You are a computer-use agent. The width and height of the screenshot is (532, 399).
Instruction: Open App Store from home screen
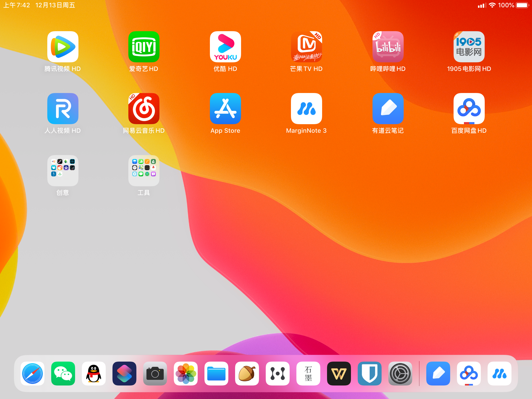pyautogui.click(x=225, y=109)
